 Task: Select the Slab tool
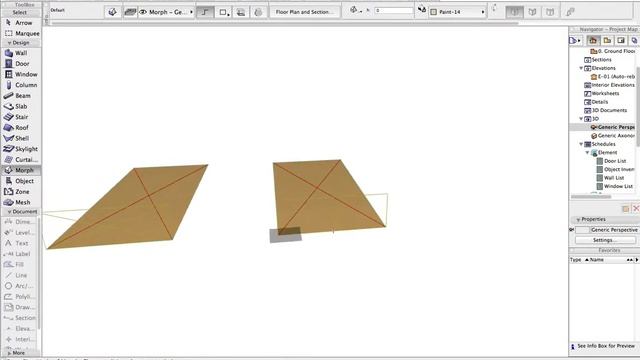[x=20, y=106]
